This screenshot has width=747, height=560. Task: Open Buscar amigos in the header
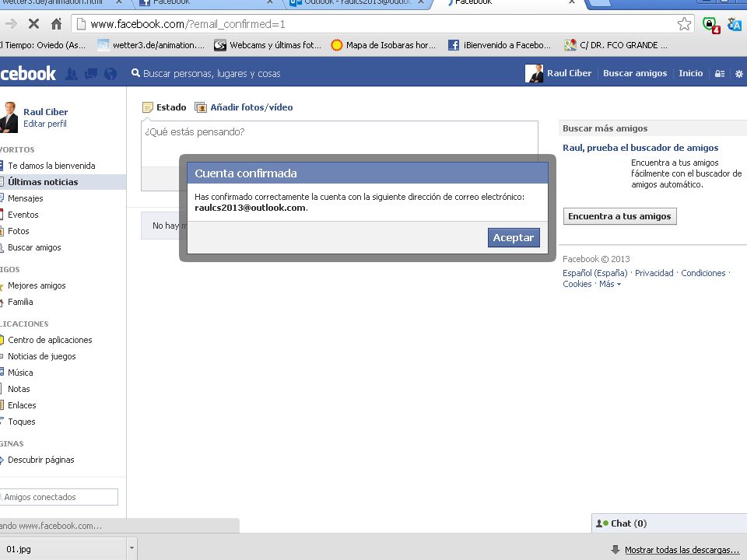(x=635, y=73)
